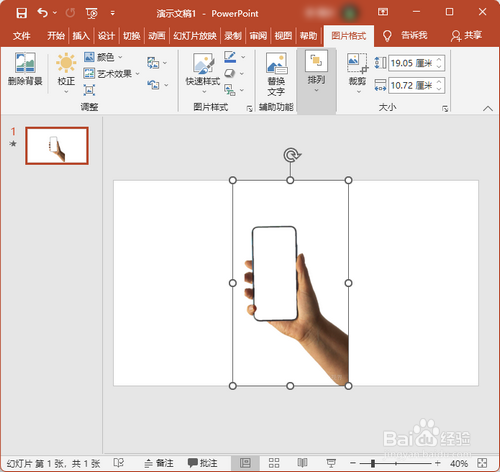Open the 录制 tab
The width and height of the screenshot is (500, 472).
pos(233,36)
